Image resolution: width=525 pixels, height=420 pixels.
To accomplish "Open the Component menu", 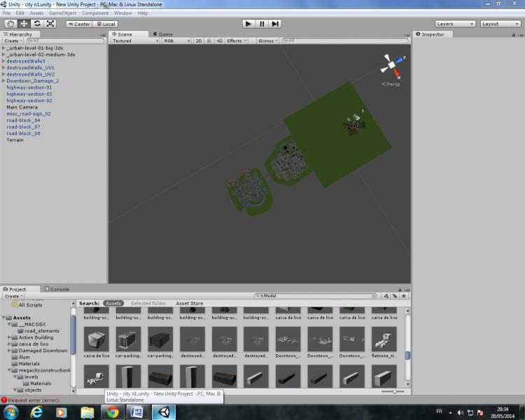I will [95, 13].
